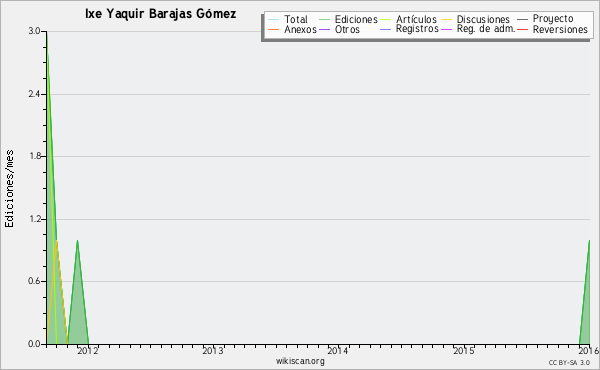Click the 2.4 y-axis value
This screenshot has width=600, height=370.
(x=34, y=94)
